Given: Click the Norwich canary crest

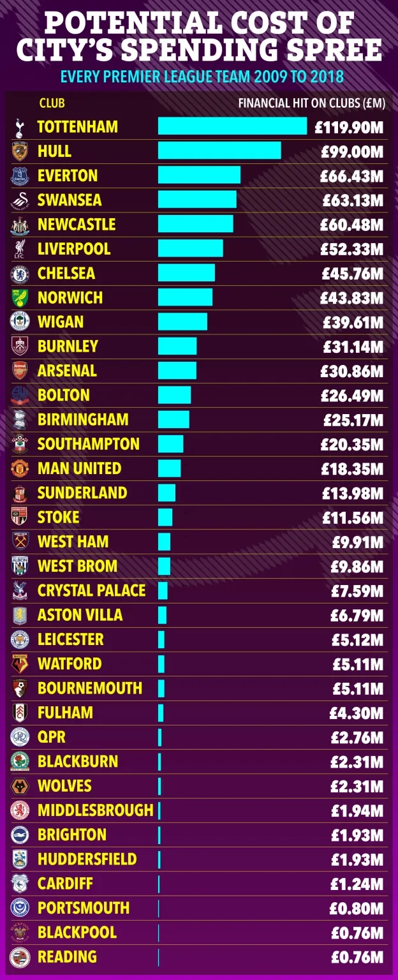Looking at the screenshot, I should coord(20,297).
